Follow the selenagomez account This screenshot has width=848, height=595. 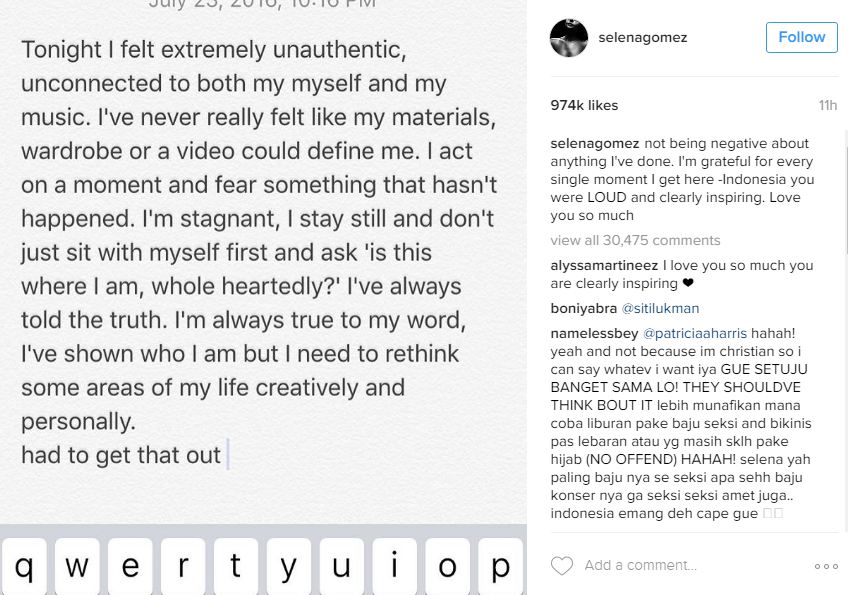(801, 37)
